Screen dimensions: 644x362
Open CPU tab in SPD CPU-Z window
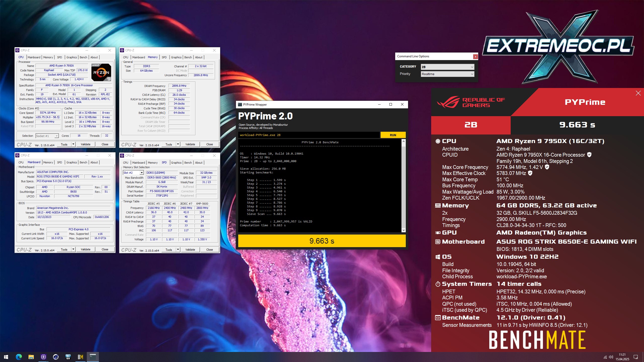click(126, 163)
